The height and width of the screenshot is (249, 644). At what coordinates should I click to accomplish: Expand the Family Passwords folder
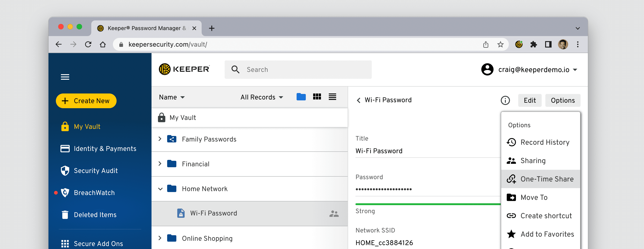[x=160, y=139]
